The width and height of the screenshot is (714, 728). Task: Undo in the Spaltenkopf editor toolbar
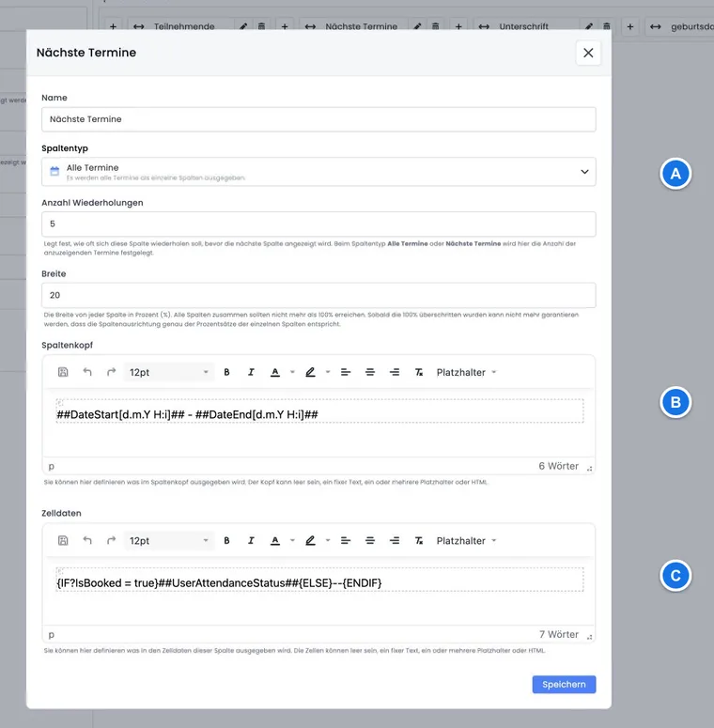pyautogui.click(x=87, y=372)
